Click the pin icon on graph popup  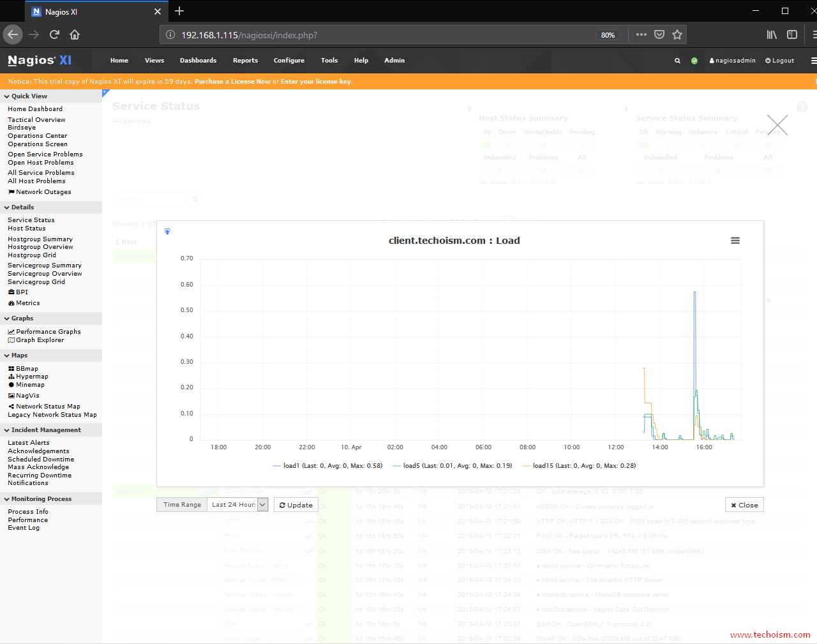pos(167,232)
